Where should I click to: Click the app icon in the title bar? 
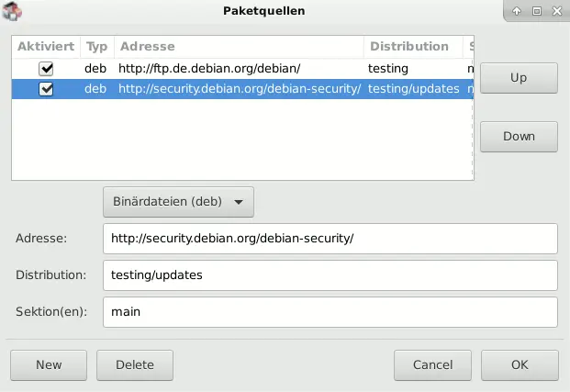click(x=13, y=11)
